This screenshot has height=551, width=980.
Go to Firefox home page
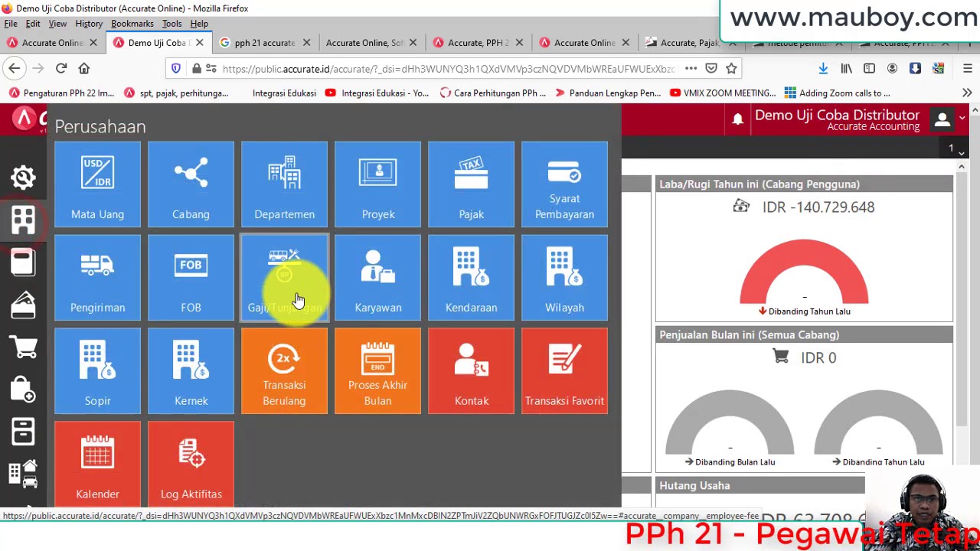click(x=84, y=68)
